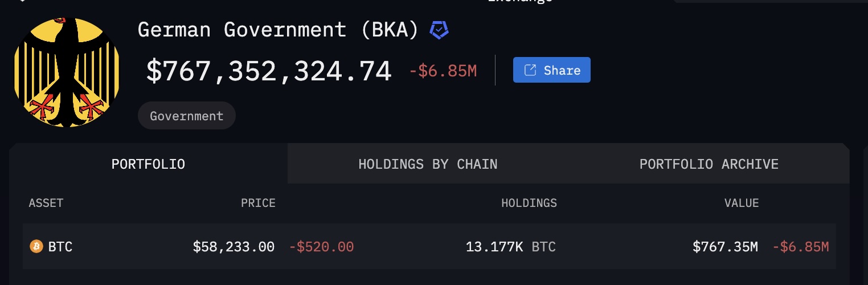Select the Government tag

(x=186, y=116)
